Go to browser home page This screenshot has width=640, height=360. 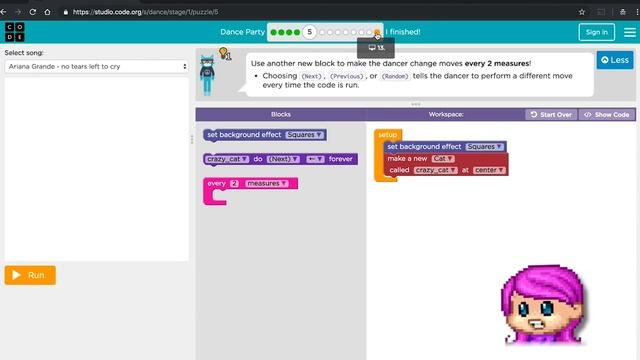point(47,12)
